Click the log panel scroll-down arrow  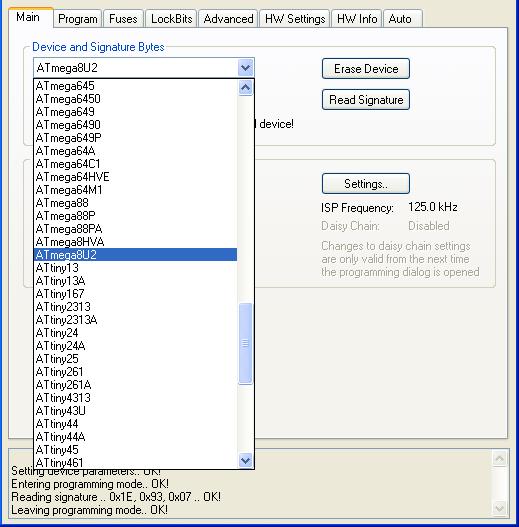click(x=500, y=508)
